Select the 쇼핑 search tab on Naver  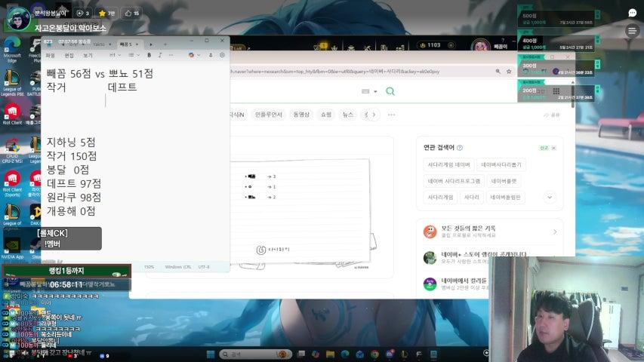326,115
